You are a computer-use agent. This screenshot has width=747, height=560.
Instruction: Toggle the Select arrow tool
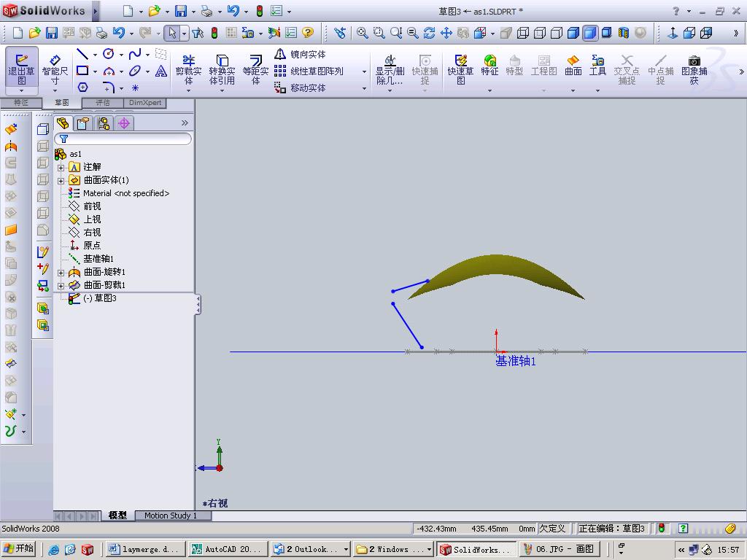click(172, 32)
